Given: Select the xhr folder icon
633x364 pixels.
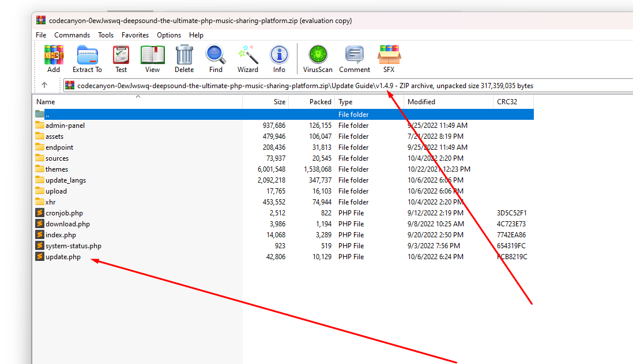Looking at the screenshot, I should 40,201.
